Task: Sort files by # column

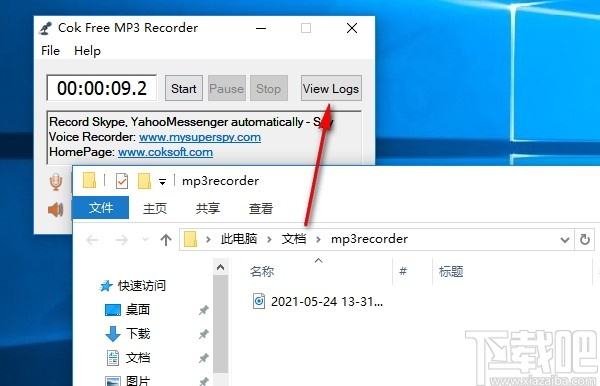Action: (x=403, y=271)
